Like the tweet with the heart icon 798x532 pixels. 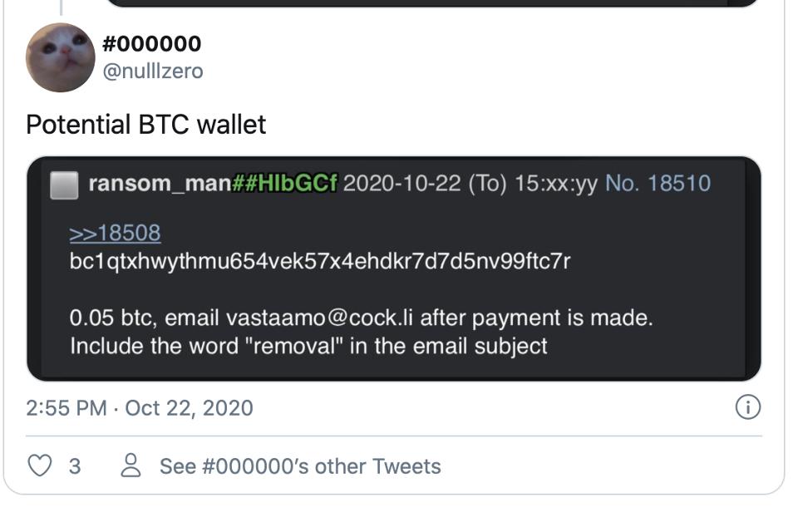point(40,465)
